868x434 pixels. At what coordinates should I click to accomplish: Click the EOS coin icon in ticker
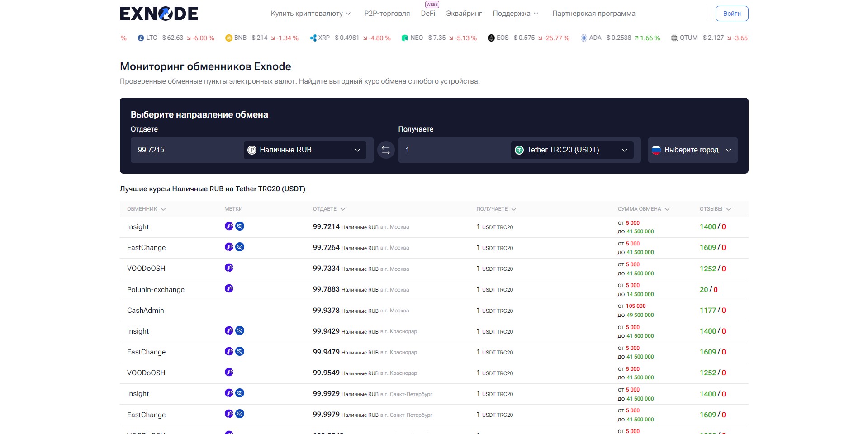491,38
